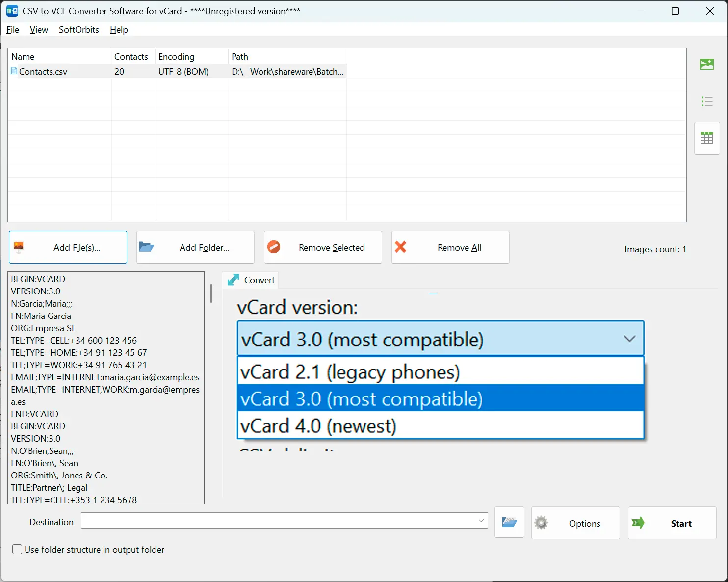728x582 pixels.
Task: Click Start to begin conversion
Action: click(x=672, y=523)
